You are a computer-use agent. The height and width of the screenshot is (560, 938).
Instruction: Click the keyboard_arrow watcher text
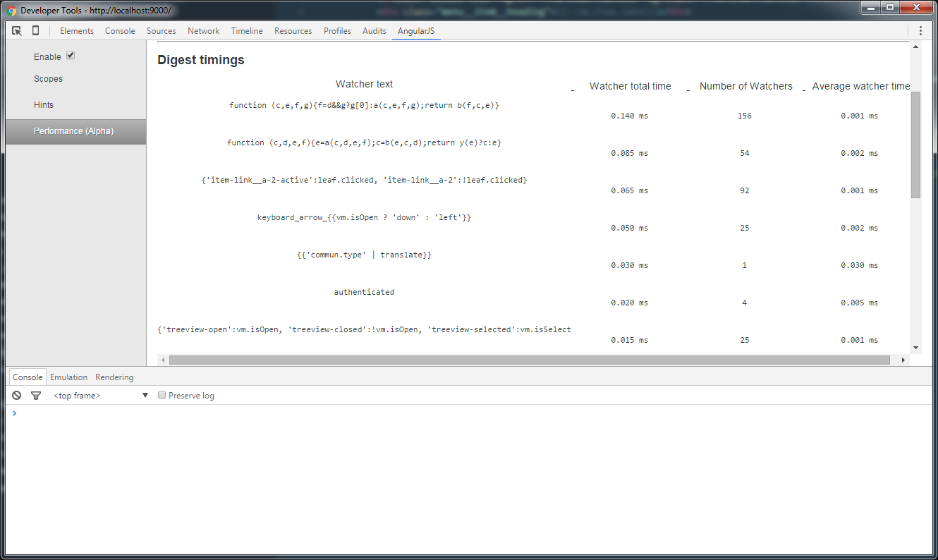[x=364, y=217]
